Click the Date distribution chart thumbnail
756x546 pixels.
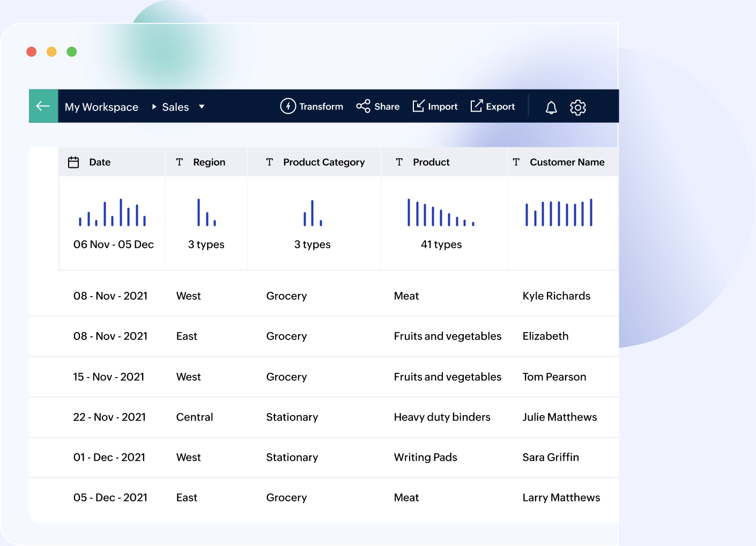113,212
